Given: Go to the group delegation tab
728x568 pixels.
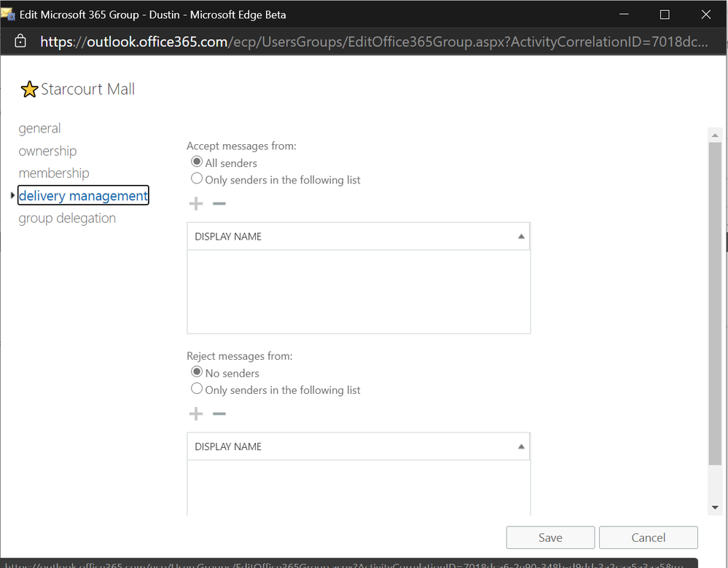Looking at the screenshot, I should coord(67,218).
